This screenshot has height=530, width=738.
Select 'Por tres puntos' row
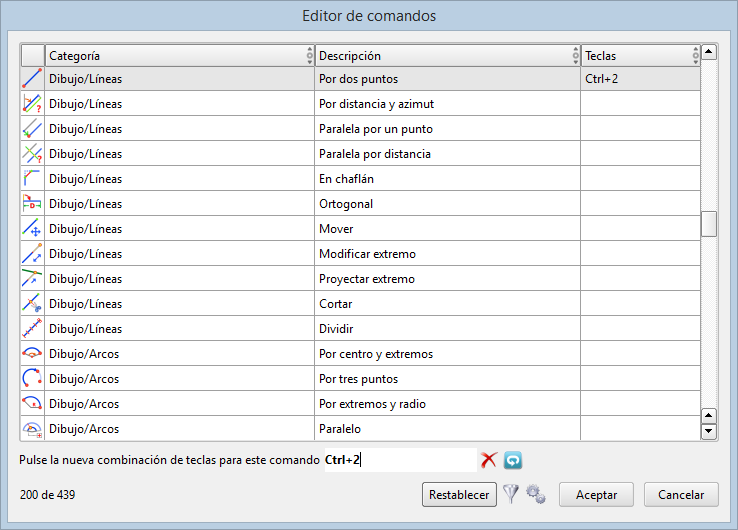click(361, 378)
